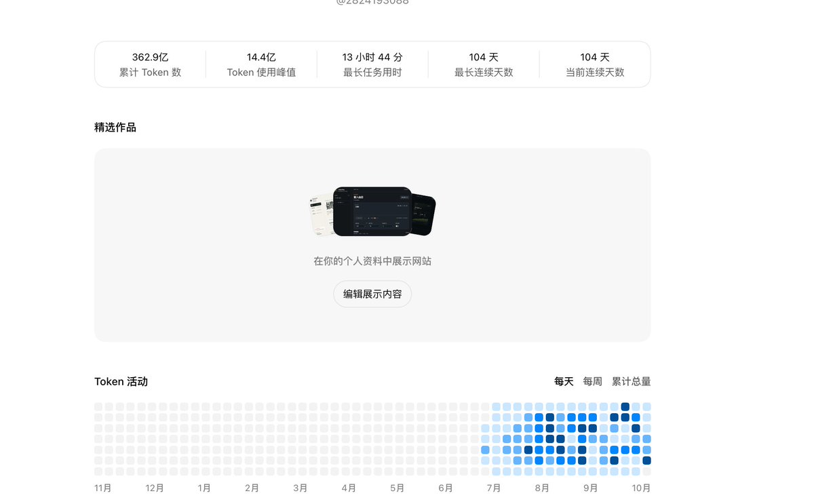The height and width of the screenshot is (504, 814).
Task: Click the 10月 month label
Action: coord(642,488)
